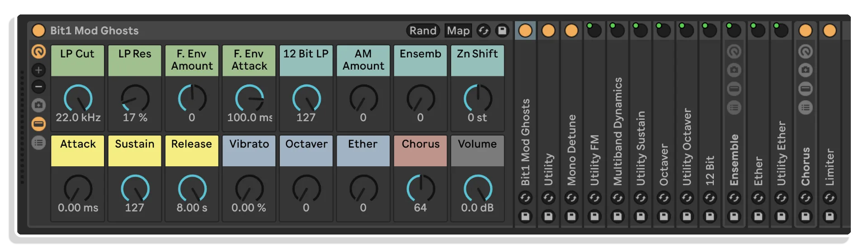Enable Map mode with the Map button
The height and width of the screenshot is (249, 868).
click(x=458, y=31)
